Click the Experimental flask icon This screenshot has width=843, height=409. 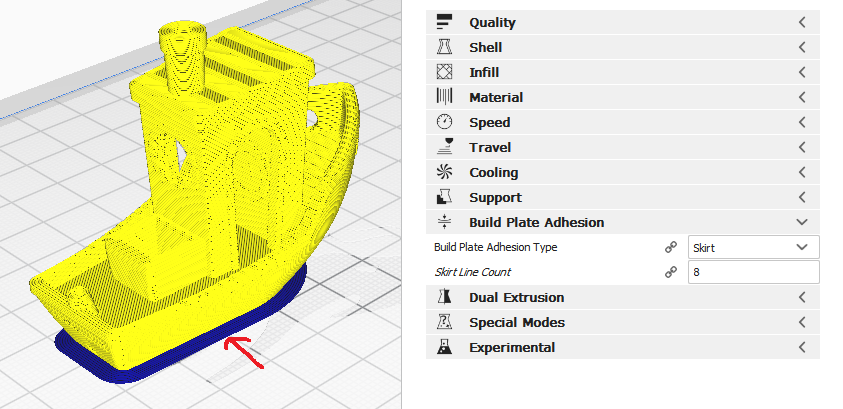pos(444,347)
